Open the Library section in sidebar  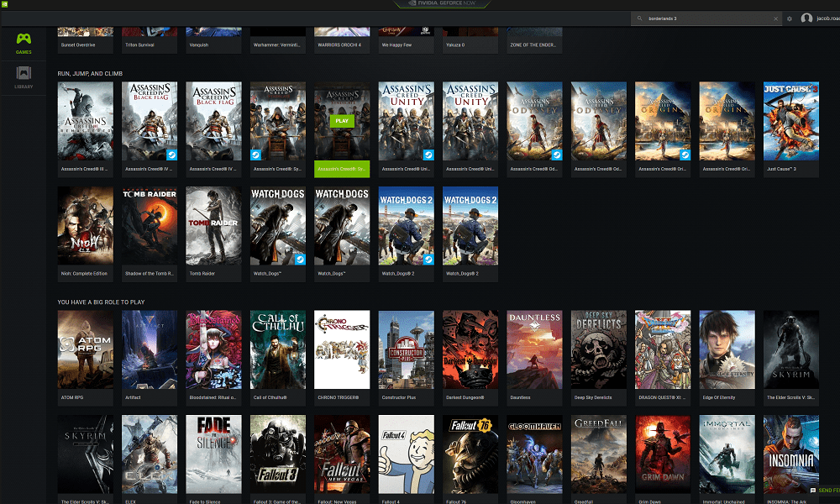pyautogui.click(x=24, y=78)
